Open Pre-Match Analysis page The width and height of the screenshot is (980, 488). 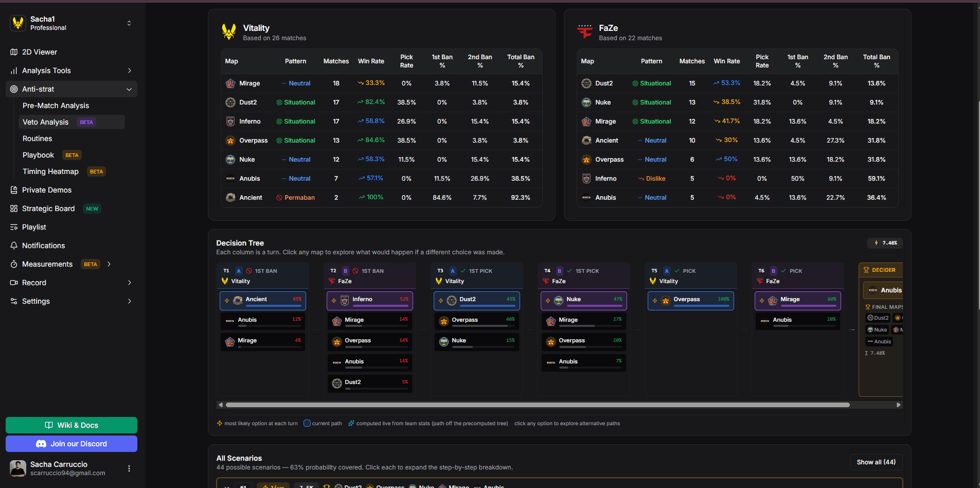tap(56, 106)
